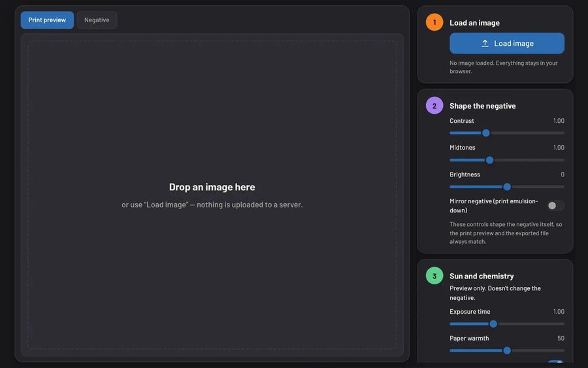
Task: Adjust the Contrast slider handle
Action: point(486,133)
